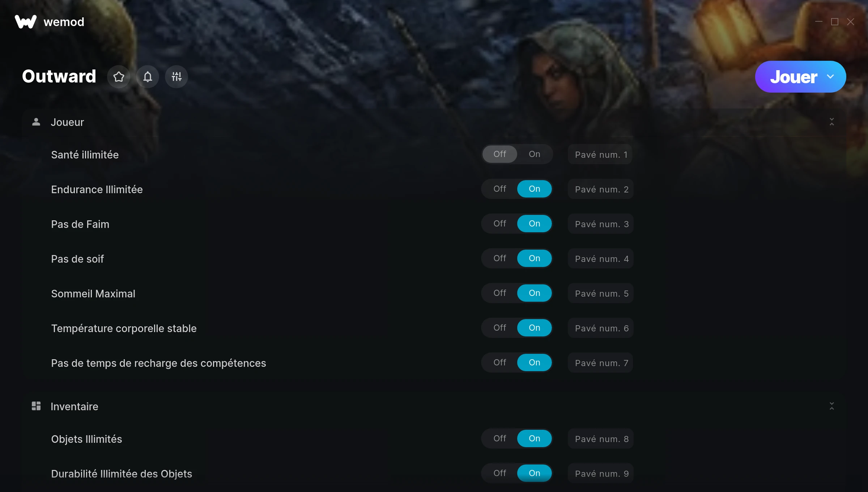This screenshot has height=492, width=868.
Task: Switch off Objets Illimités
Action: point(500,438)
